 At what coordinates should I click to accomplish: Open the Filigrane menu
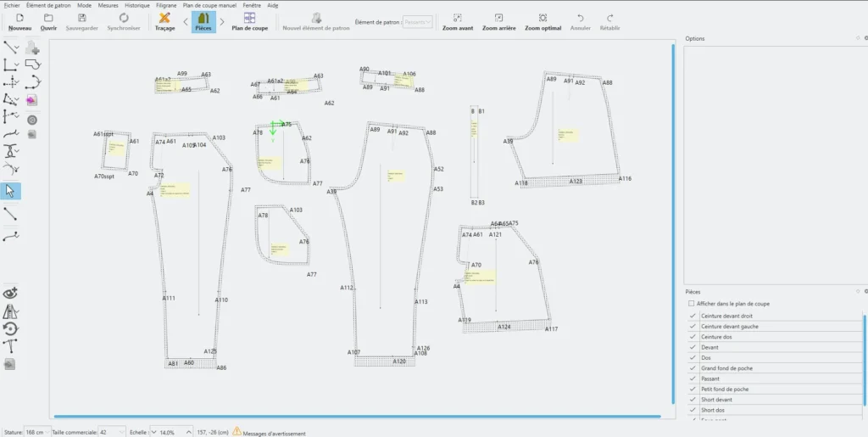(166, 5)
